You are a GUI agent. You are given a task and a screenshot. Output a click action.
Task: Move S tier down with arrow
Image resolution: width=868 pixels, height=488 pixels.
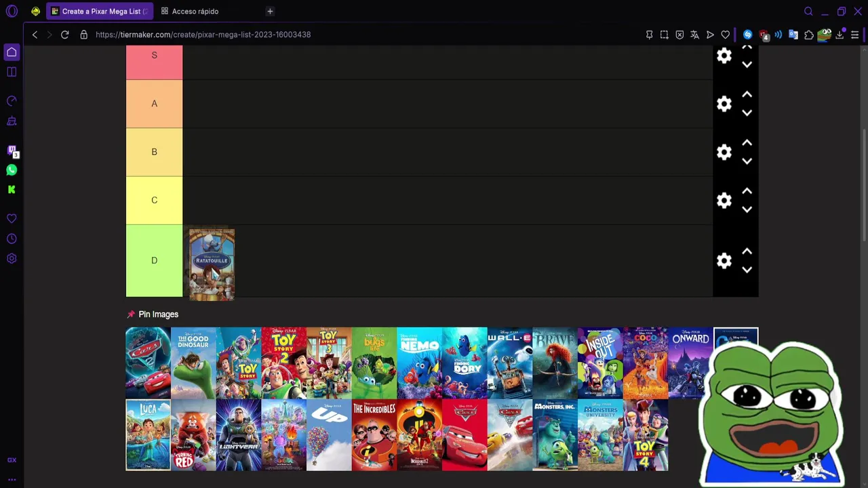coord(747,65)
